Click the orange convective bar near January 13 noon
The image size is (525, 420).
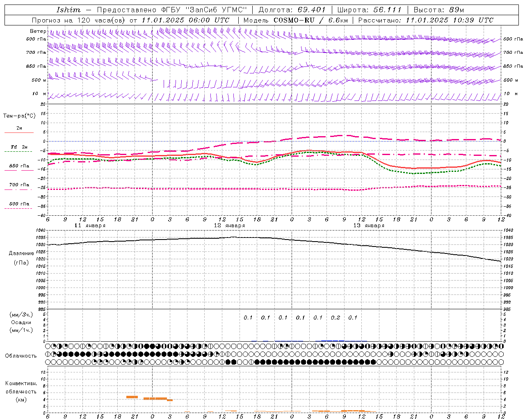coord(353,411)
